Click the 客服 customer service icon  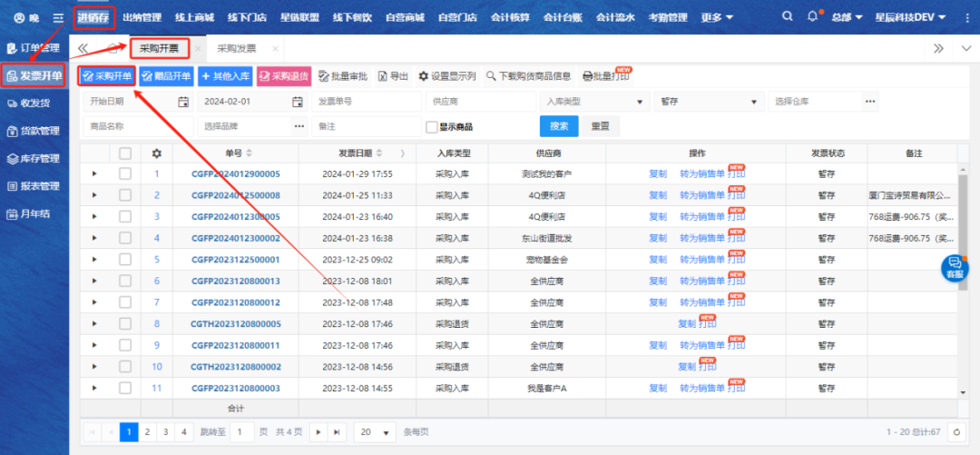955,267
